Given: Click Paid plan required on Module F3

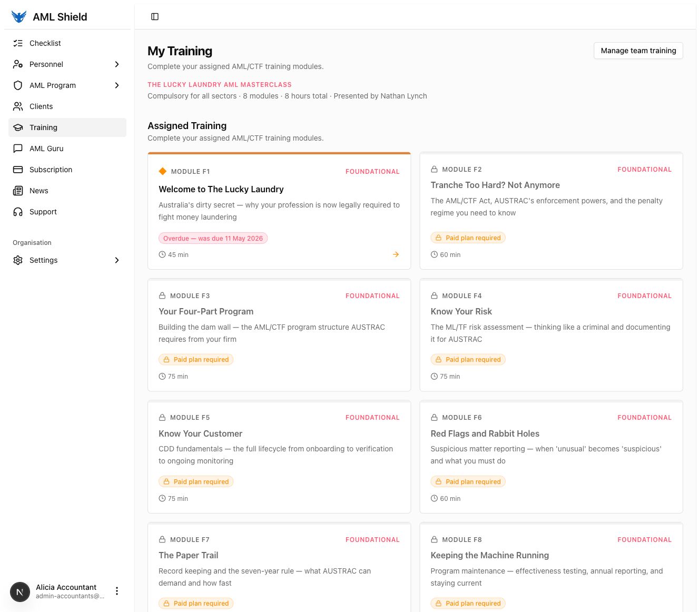Looking at the screenshot, I should (196, 359).
